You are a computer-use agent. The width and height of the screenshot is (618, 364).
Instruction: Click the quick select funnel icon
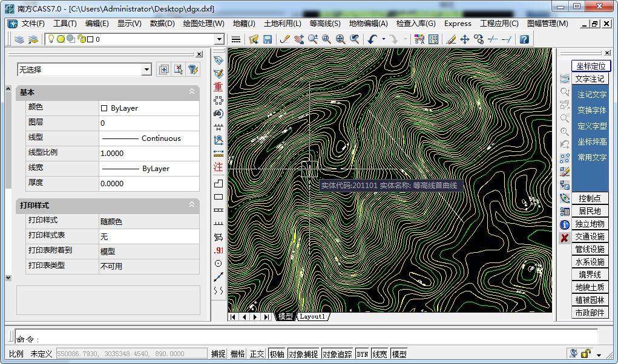192,70
